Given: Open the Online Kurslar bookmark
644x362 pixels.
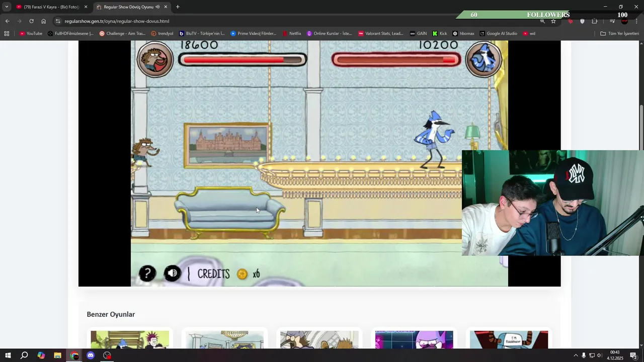Looking at the screenshot, I should [x=329, y=34].
